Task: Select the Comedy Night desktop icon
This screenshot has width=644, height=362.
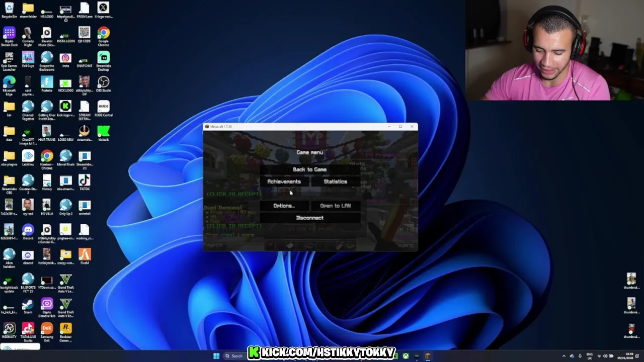Action: pyautogui.click(x=28, y=37)
